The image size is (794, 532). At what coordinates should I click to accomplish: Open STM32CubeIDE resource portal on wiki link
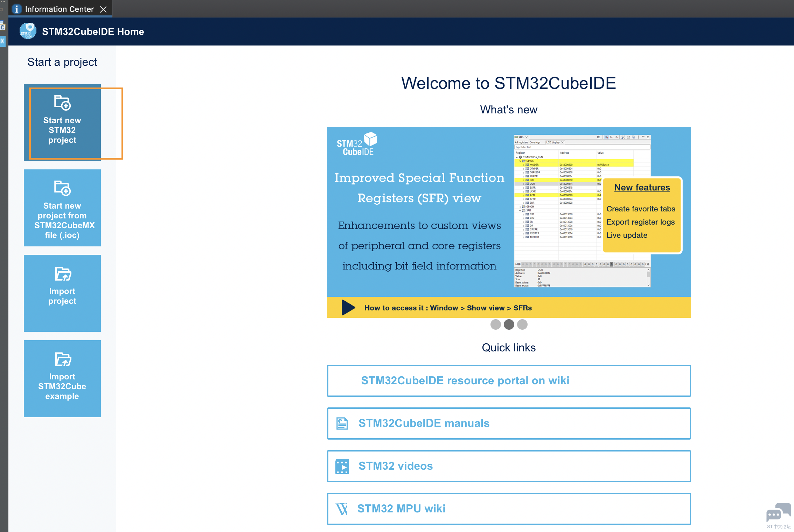pos(509,381)
